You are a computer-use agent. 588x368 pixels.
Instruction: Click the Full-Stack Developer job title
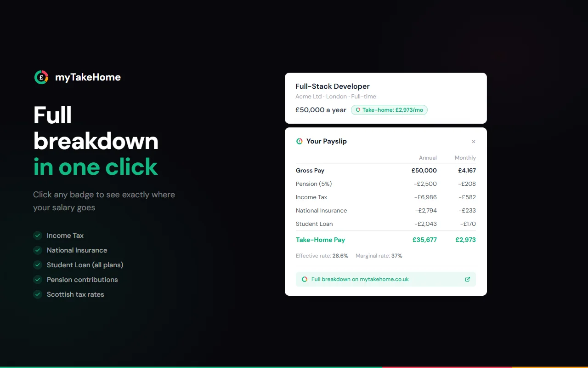333,86
